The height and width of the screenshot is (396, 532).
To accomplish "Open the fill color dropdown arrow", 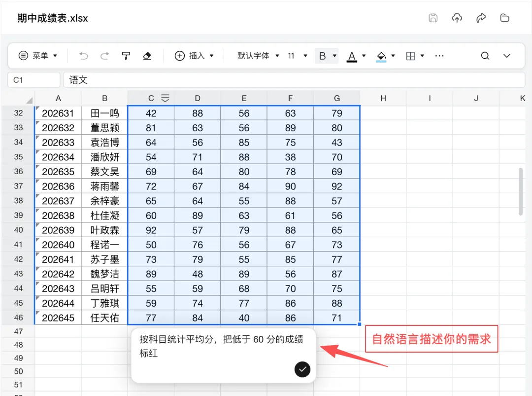I will 393,56.
